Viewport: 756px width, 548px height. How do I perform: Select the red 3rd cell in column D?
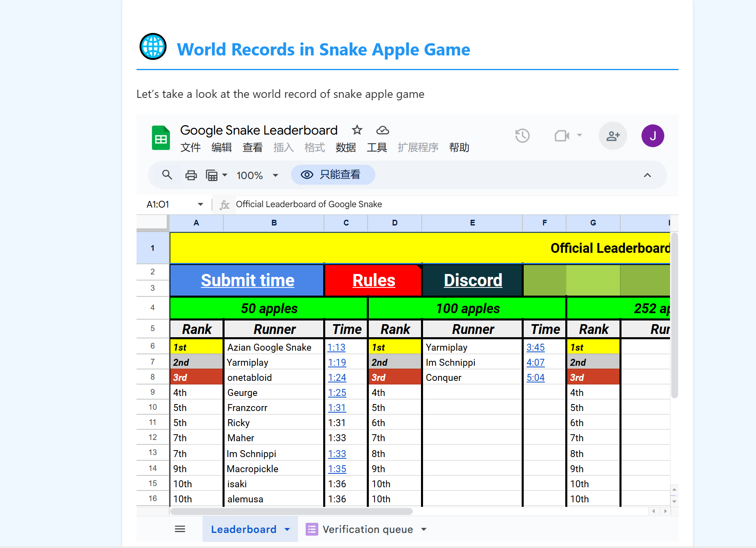395,377
